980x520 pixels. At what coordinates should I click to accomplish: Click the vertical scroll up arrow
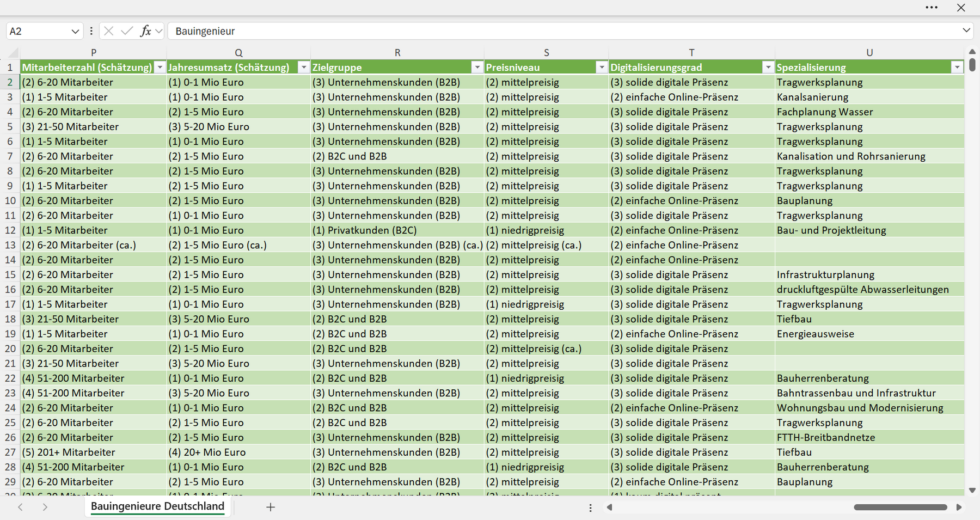pyautogui.click(x=972, y=52)
